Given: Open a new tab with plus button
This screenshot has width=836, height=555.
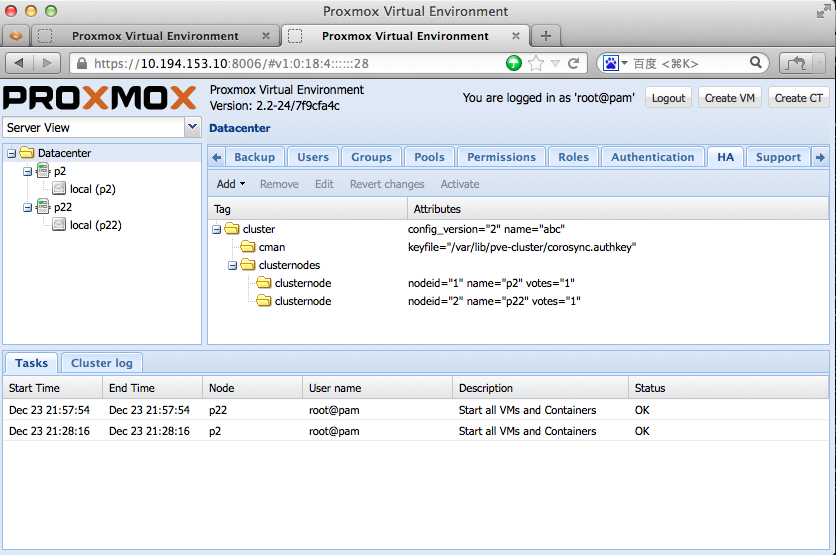Looking at the screenshot, I should tap(545, 36).
